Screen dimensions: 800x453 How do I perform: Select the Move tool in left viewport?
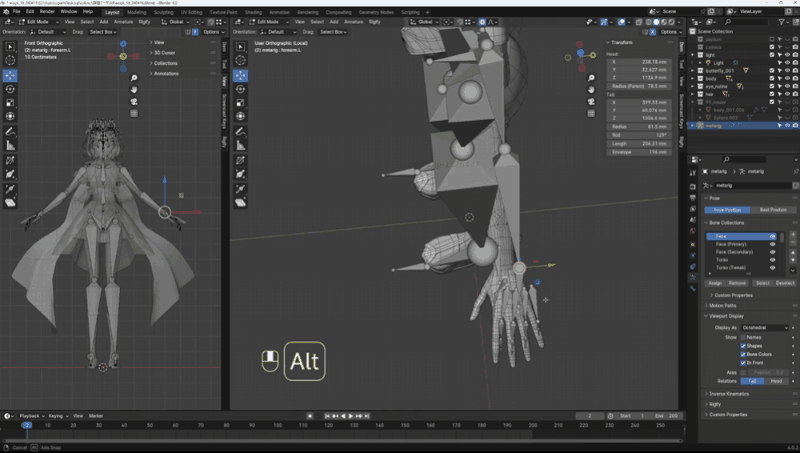(x=10, y=75)
